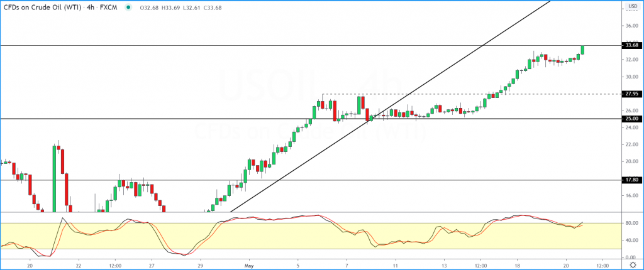Click the 33.68 current price label
This screenshot has height=270, width=644.
coord(630,45)
